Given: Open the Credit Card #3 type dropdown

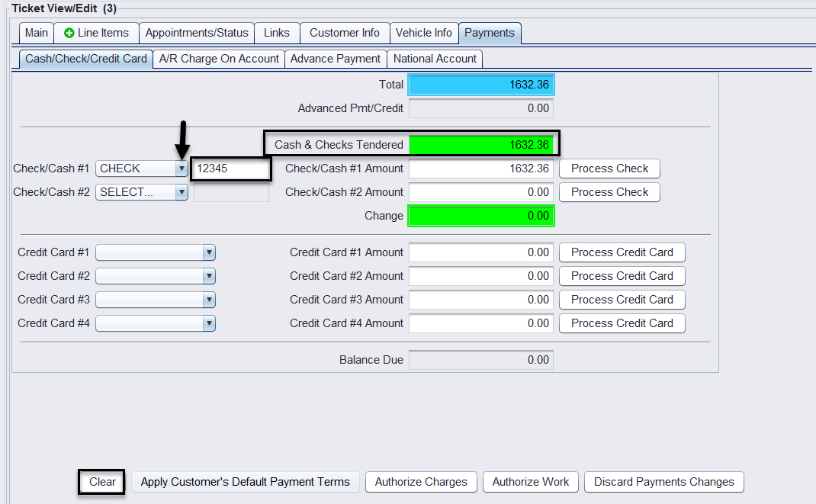Looking at the screenshot, I should (x=209, y=300).
